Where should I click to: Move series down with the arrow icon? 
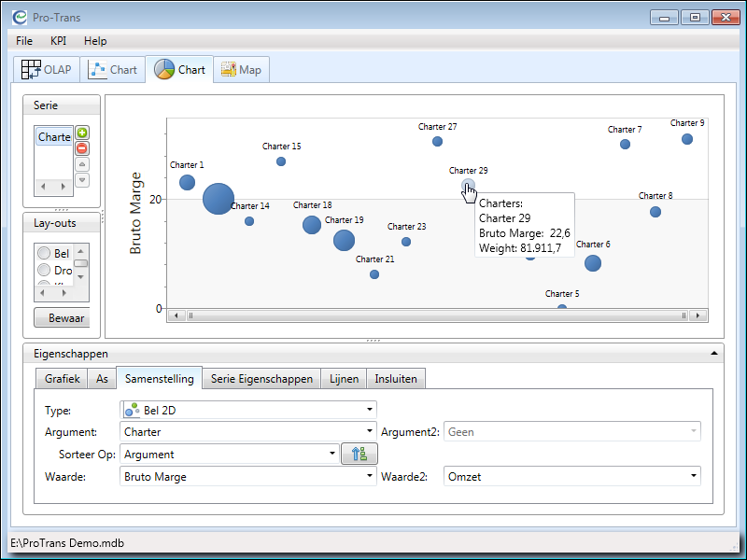(x=82, y=179)
